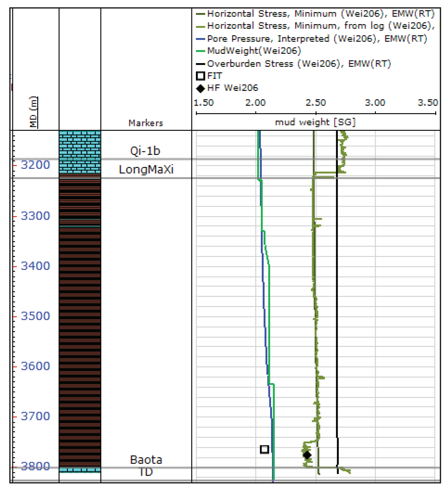The image size is (448, 492).
Task: Click the HF Wei206 diamond legend symbol
Action: [200, 88]
